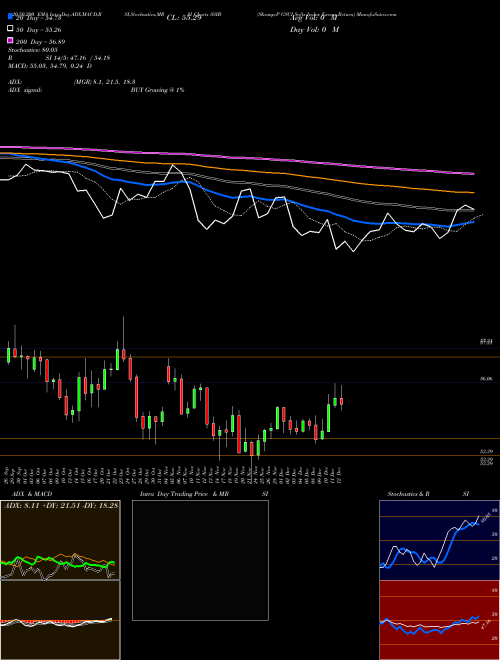Open the MACD histogram panel below ADX
This screenshot has height=660, width=500.
tap(60, 620)
